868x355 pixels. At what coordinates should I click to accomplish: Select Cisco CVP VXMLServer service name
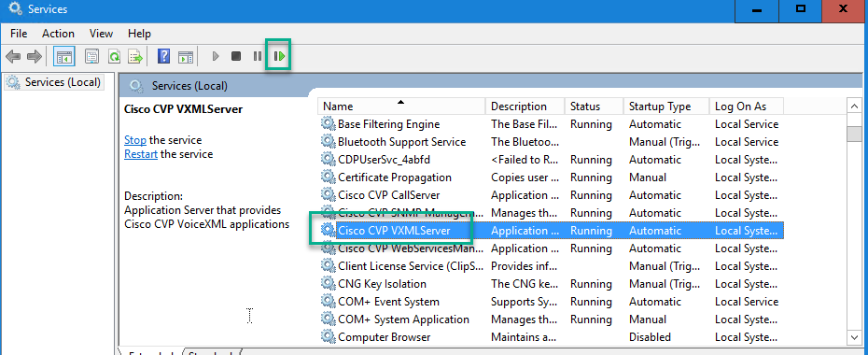(x=394, y=231)
